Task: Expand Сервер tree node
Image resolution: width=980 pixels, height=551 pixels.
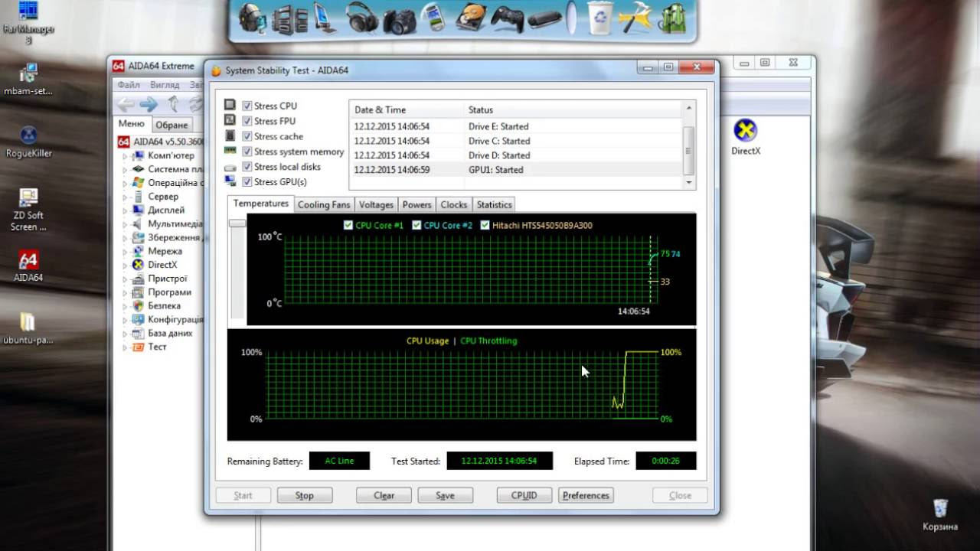Action: coord(126,197)
